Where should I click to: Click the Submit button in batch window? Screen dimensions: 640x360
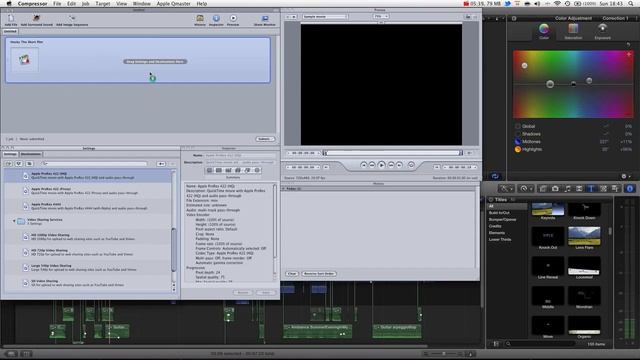pos(264,139)
